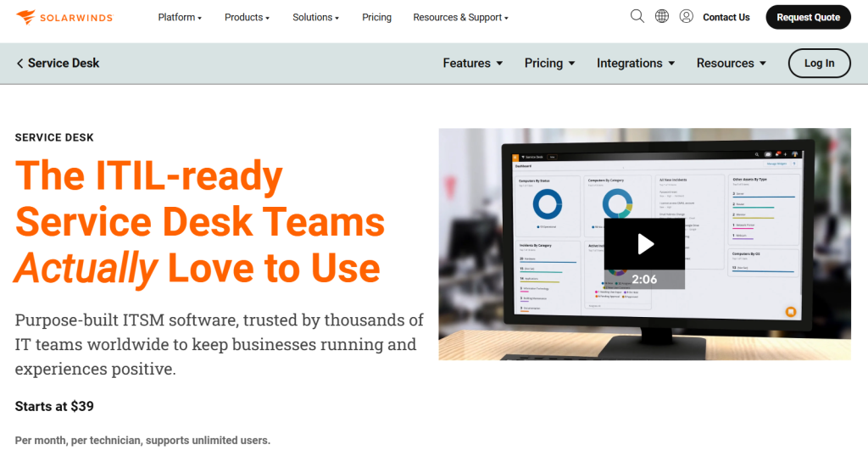This screenshot has width=868, height=456.
Task: Click the Log In button
Action: point(819,63)
